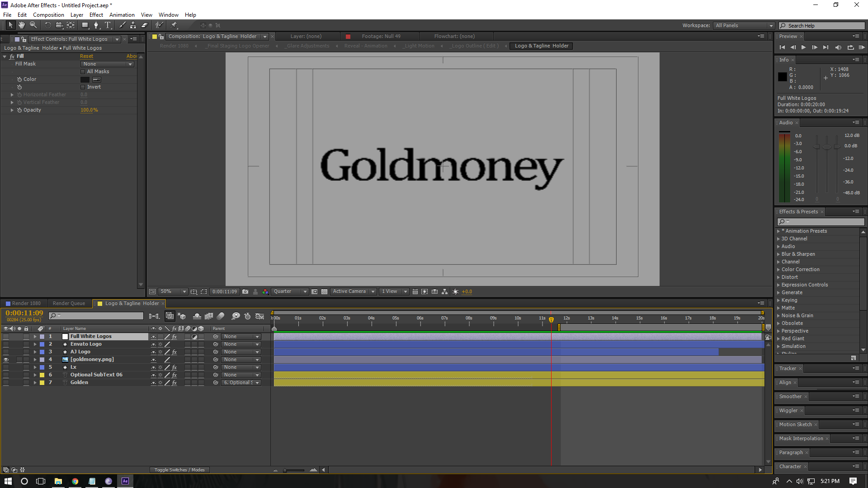Screen dimensions: 868x488
Task: Open the Window menu
Action: point(168,15)
